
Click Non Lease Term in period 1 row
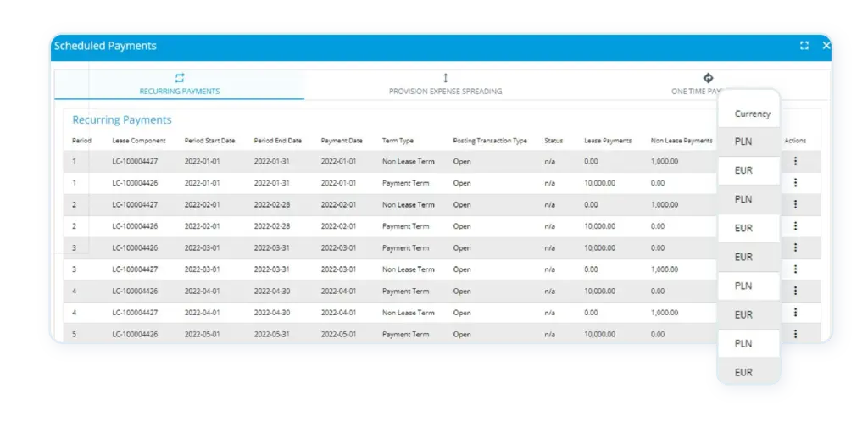pyautogui.click(x=408, y=162)
